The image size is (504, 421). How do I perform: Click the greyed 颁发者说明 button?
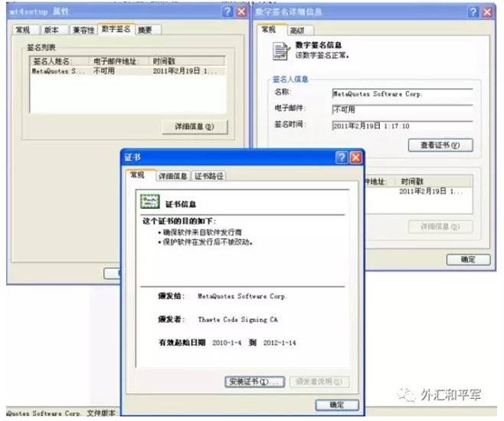pos(319,382)
